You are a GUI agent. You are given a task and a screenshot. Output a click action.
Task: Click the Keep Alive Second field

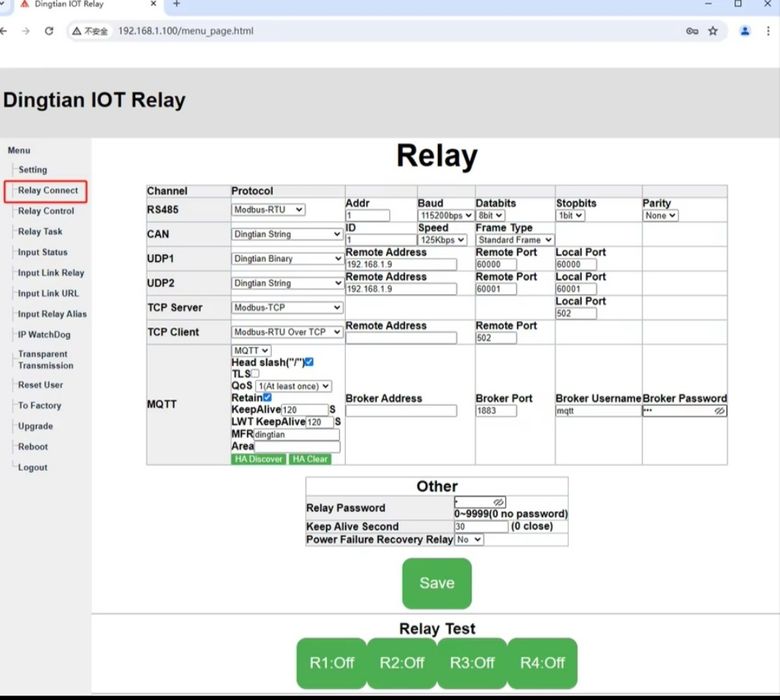481,526
